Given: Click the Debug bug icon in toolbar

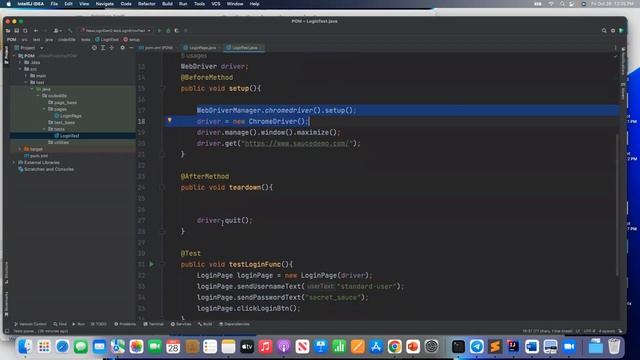Looking at the screenshot, I should click(x=168, y=31).
